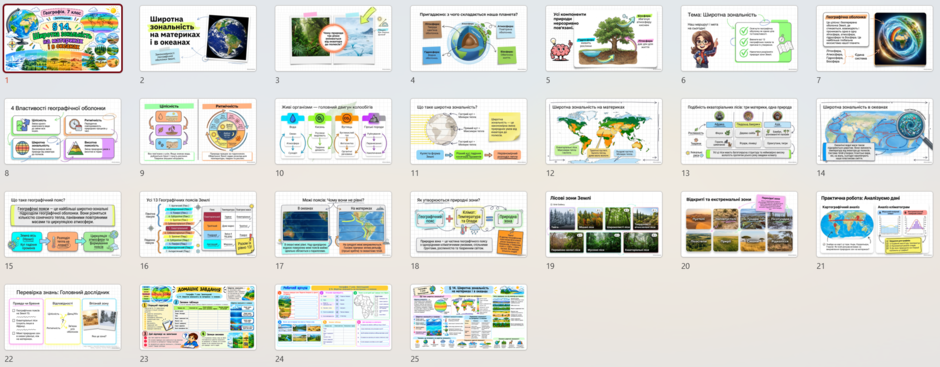This screenshot has width=940, height=367.
Task: Select slide 16 thumbnail
Action: (198, 224)
